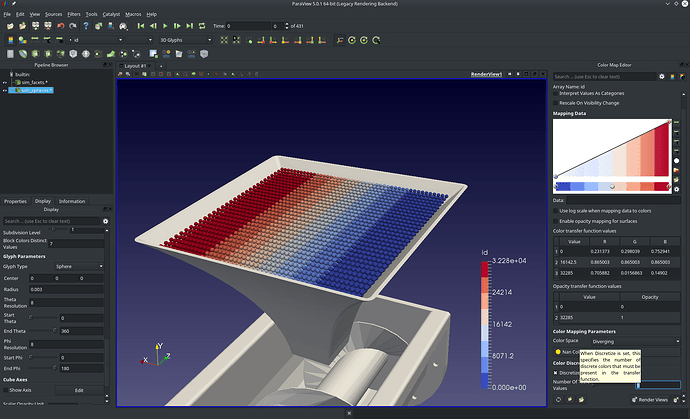Click the Play animation button
The image size is (690, 419).
166,26
